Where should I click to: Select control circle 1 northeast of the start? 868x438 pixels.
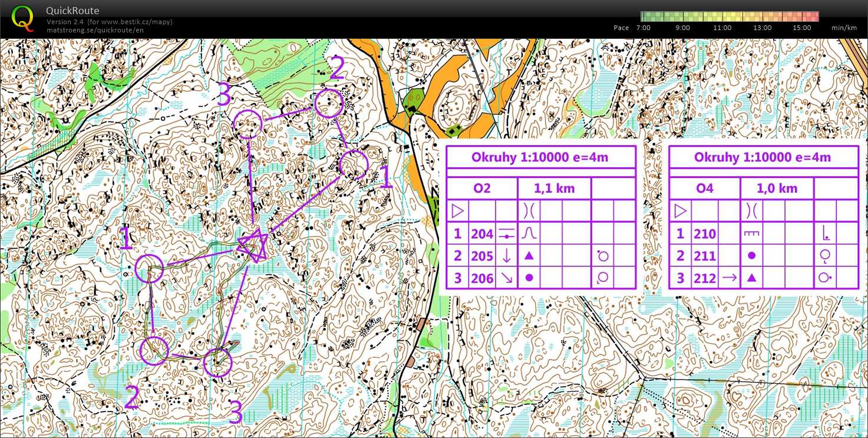(354, 165)
